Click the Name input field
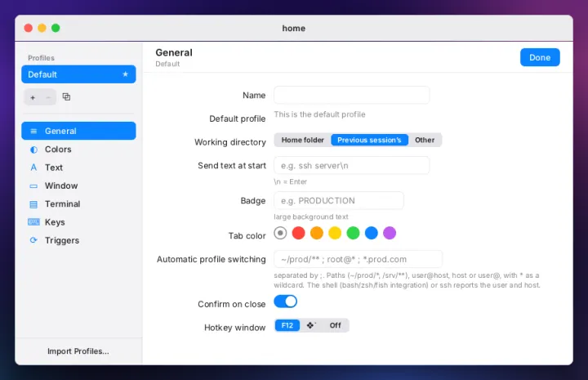The width and height of the screenshot is (588, 380). 352,96
